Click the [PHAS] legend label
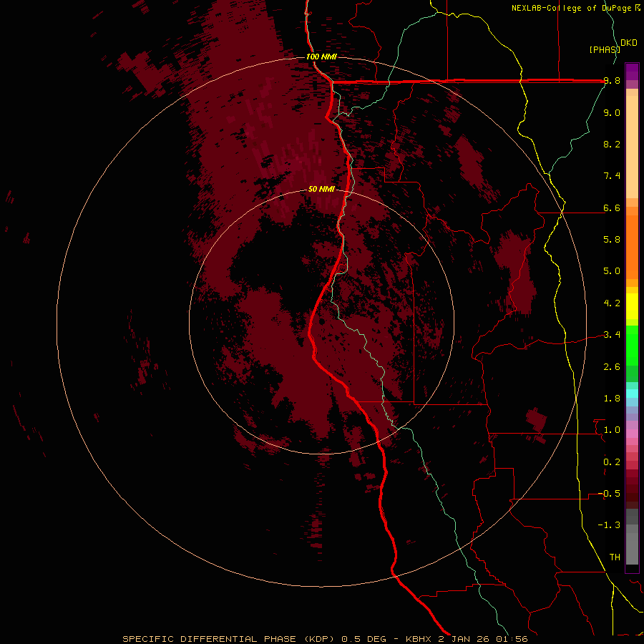Viewport: 644px width, 644px height. point(604,49)
